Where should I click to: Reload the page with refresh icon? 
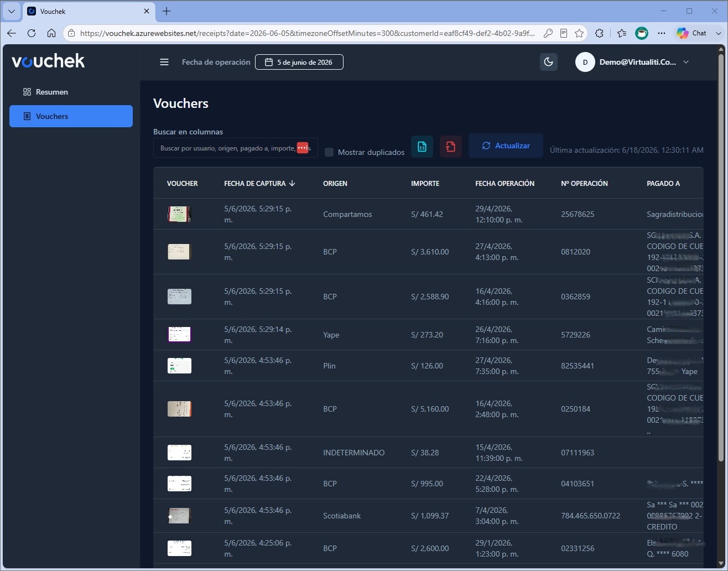pyautogui.click(x=32, y=33)
